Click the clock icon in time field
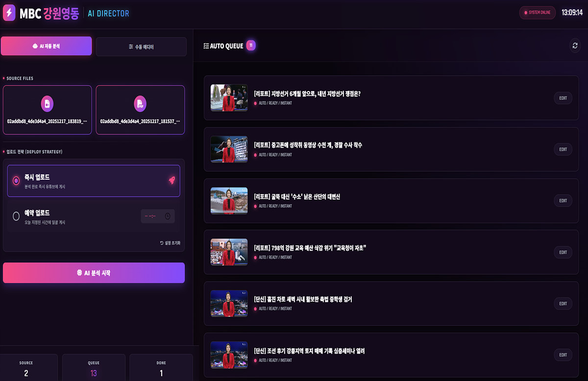Screen dimensions: 588x381 pos(168,216)
